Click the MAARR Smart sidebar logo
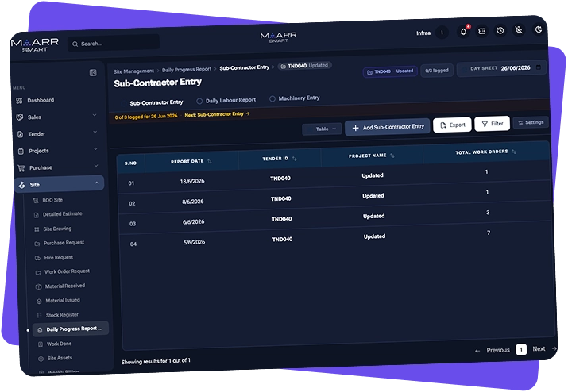The width and height of the screenshot is (568, 392). pos(34,45)
